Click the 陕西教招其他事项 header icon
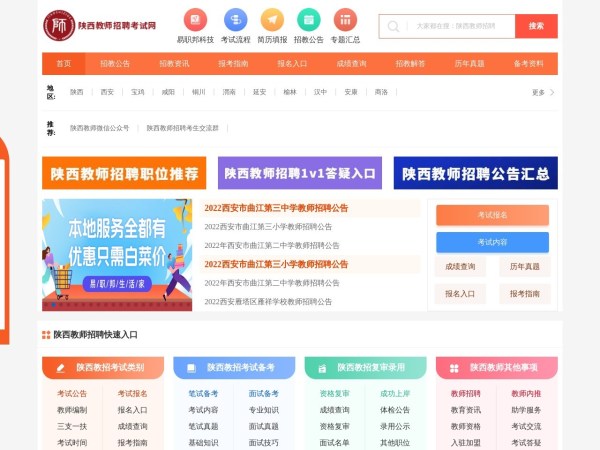Image resolution: width=600 pixels, height=450 pixels. pos(455,368)
